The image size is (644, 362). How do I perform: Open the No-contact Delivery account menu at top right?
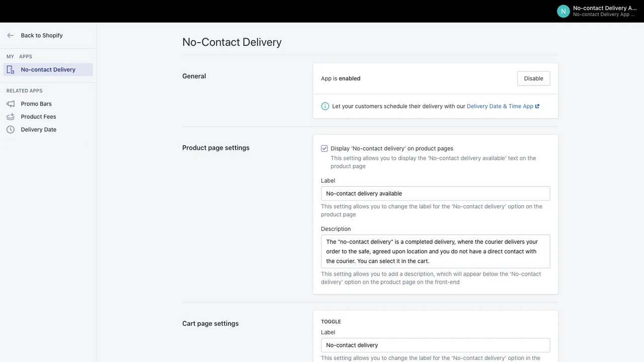click(x=598, y=11)
